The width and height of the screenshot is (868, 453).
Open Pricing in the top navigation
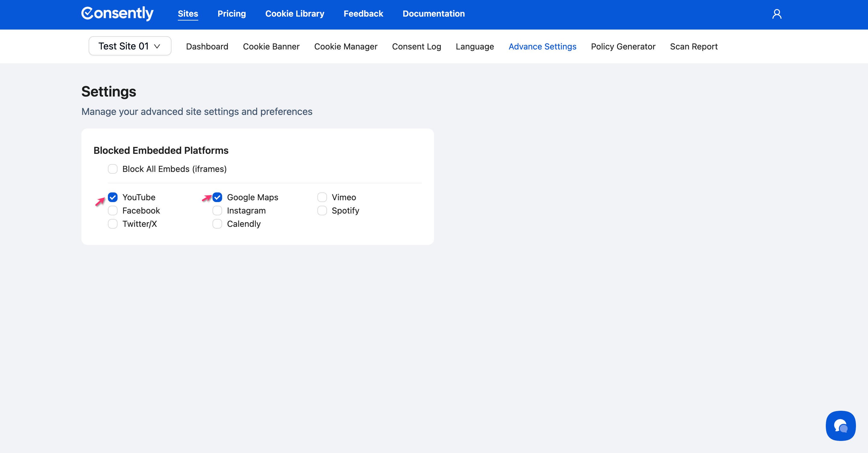tap(231, 14)
